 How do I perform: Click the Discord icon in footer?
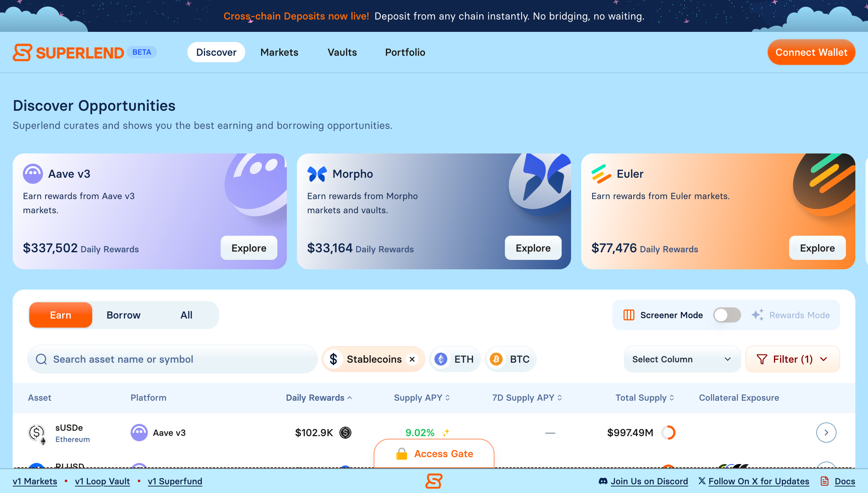603,481
